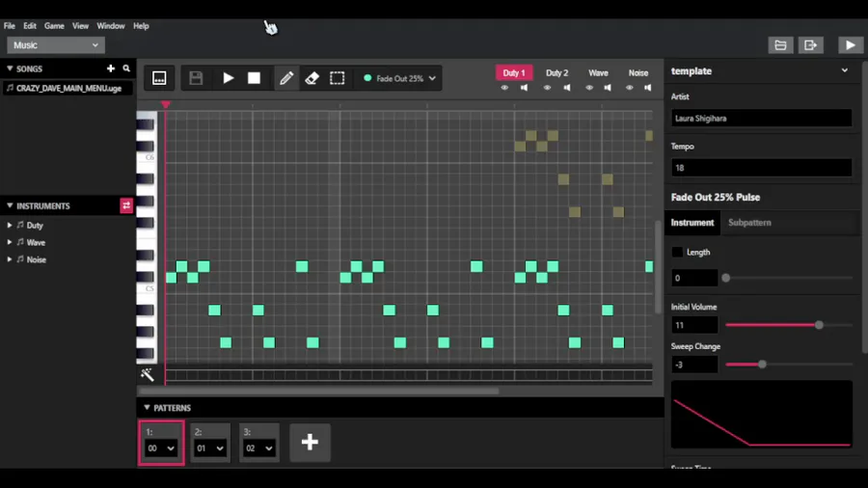Click the pink playhead marker on timeline
This screenshot has width=868, height=488.
tap(166, 104)
